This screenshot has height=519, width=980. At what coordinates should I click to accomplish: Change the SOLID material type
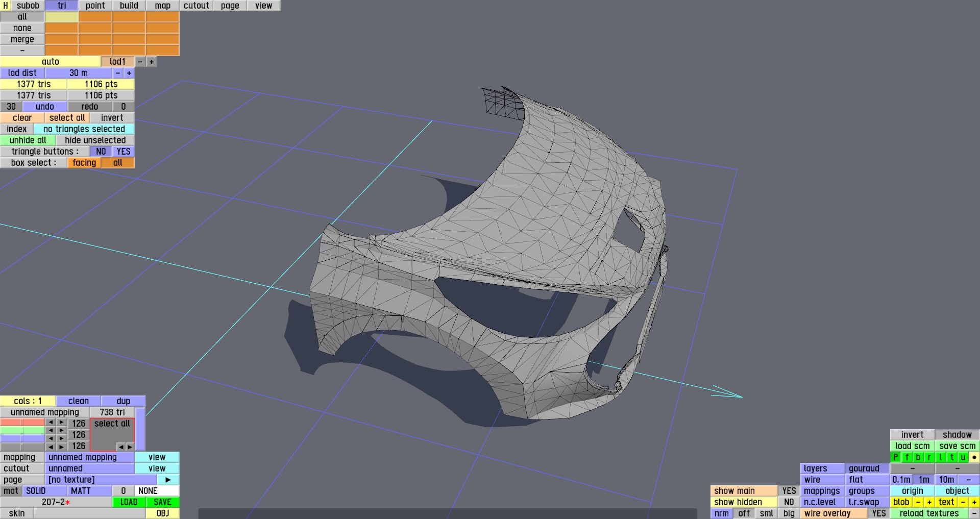45,491
